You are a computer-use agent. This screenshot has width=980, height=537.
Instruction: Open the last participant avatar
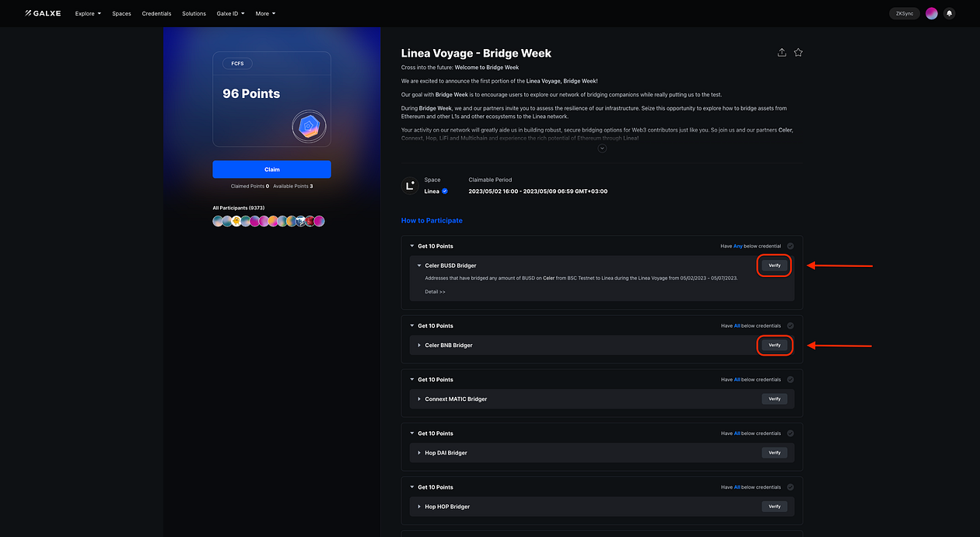coord(319,221)
